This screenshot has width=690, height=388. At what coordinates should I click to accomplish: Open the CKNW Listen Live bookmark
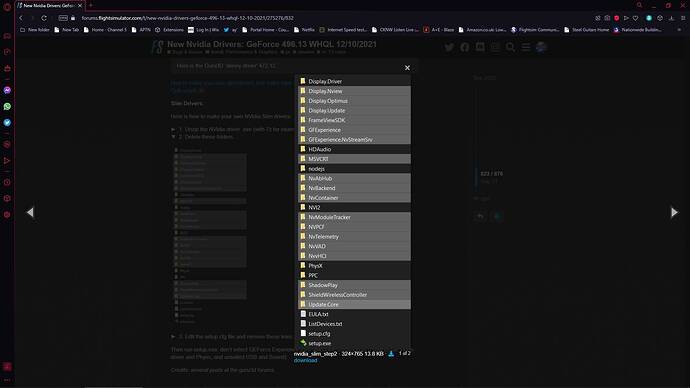pos(395,30)
